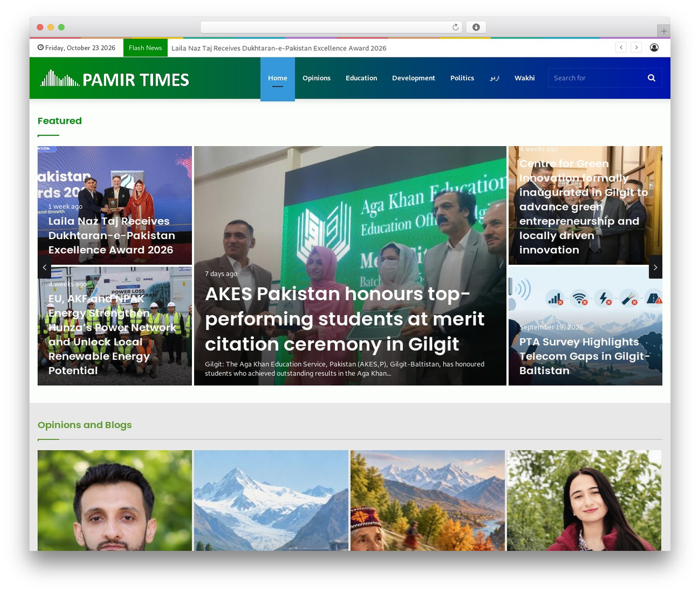700x593 pixels.
Task: Slide featured carousel to next
Action: [655, 267]
